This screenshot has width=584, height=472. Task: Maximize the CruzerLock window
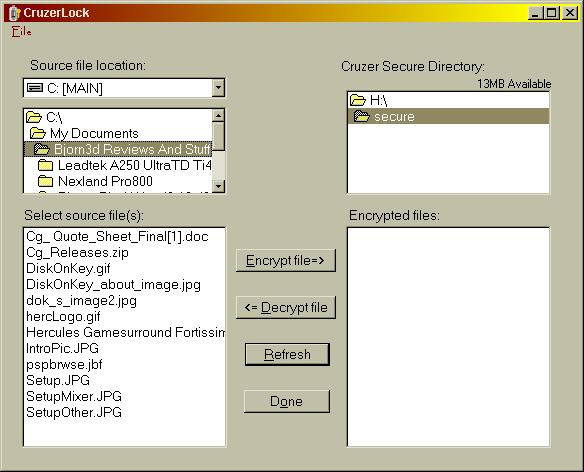[551, 13]
